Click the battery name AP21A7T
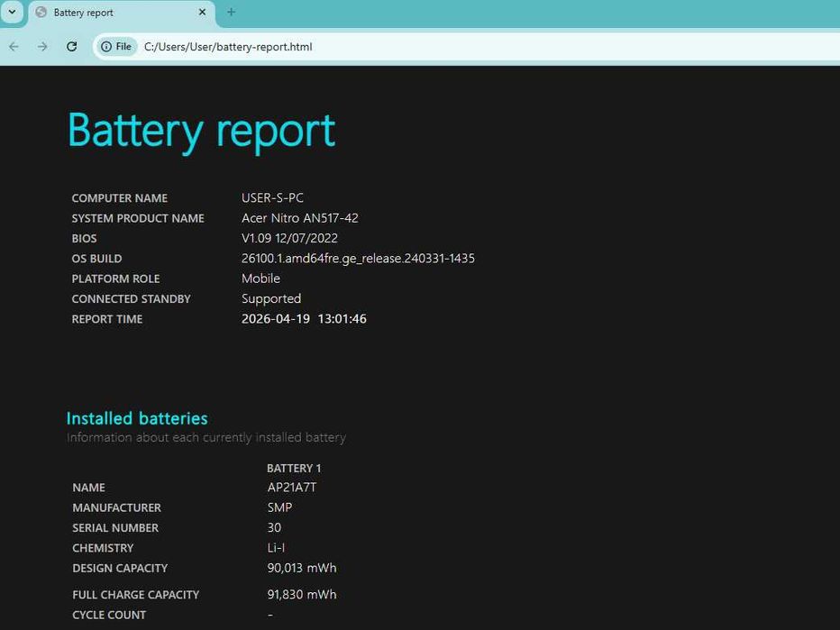Viewport: 840px width, 630px height. 292,488
